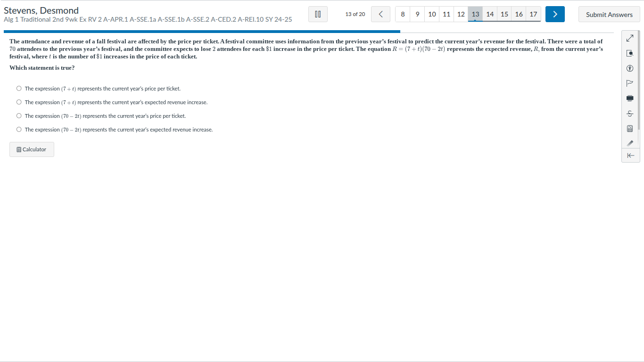Screen dimensions: 644x362
Task: Click the test progress bar
Action: point(309,32)
